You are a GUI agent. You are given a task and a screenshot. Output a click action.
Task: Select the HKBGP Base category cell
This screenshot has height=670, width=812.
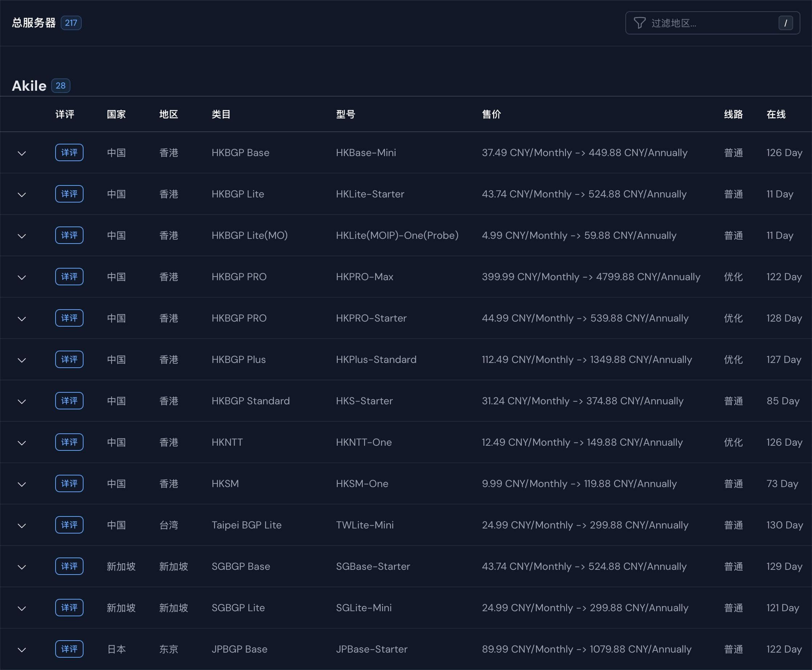240,152
